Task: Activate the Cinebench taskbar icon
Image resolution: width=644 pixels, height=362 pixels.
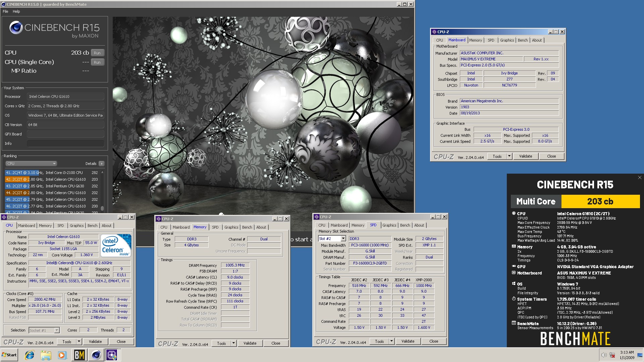Action: pyautogui.click(x=96, y=355)
